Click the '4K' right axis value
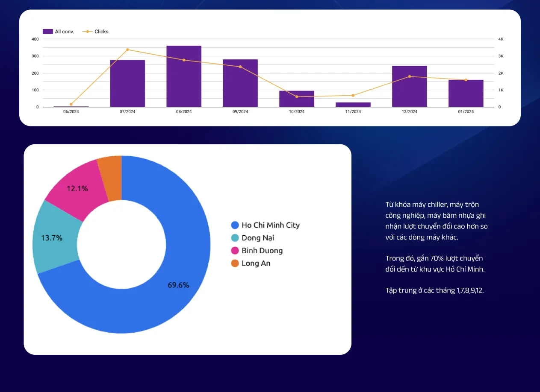 tap(501, 39)
